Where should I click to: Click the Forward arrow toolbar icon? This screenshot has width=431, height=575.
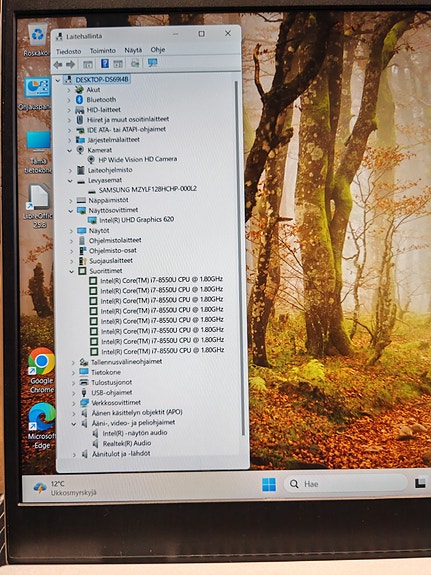pos(70,65)
